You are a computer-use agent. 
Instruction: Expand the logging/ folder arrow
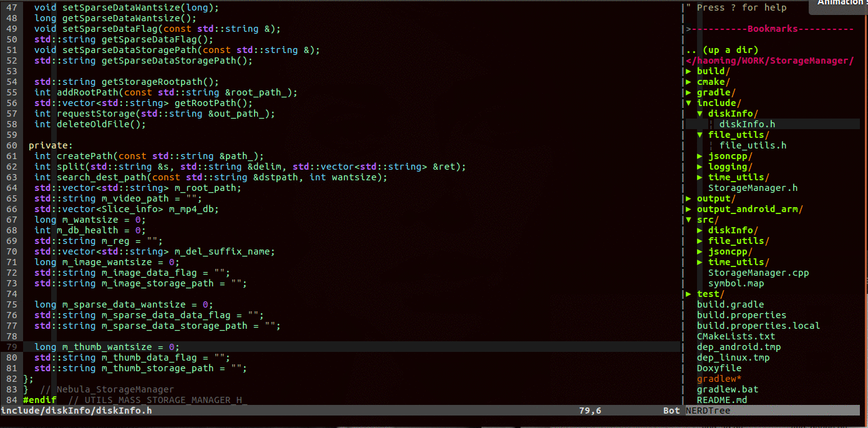(x=700, y=167)
